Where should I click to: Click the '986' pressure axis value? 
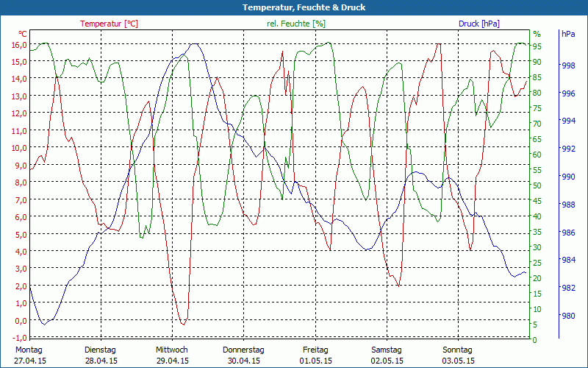568,233
